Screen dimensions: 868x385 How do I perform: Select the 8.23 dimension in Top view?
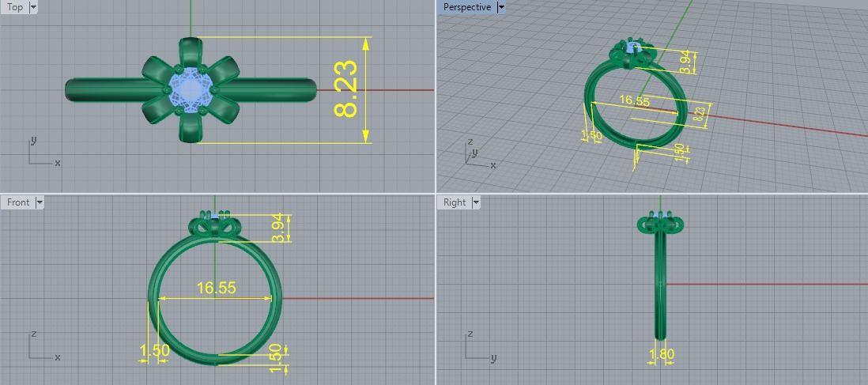pos(346,89)
